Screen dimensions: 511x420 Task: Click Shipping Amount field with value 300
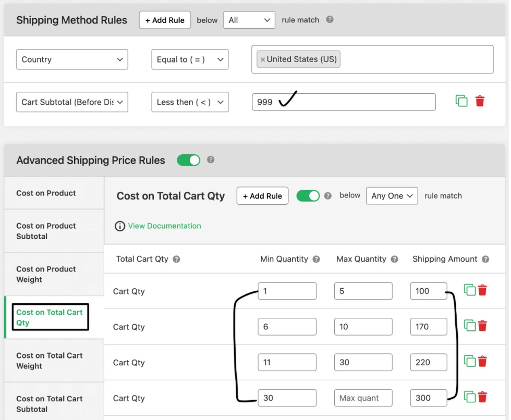tap(428, 398)
